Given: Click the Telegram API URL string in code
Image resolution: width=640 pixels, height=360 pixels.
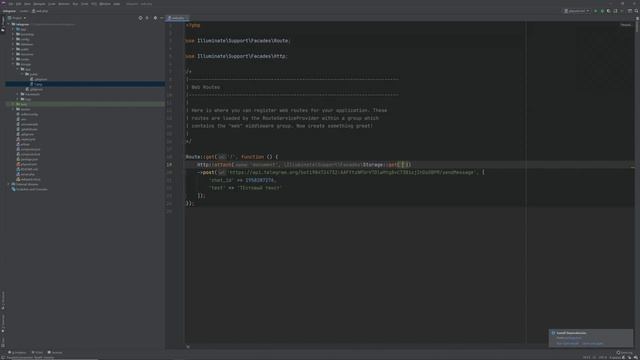Looking at the screenshot, I should click(x=351, y=172).
